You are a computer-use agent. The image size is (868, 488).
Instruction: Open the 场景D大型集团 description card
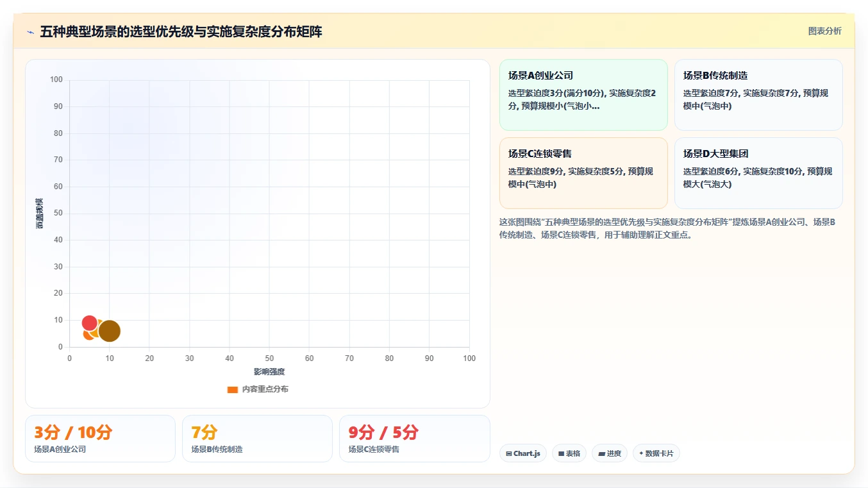758,173
